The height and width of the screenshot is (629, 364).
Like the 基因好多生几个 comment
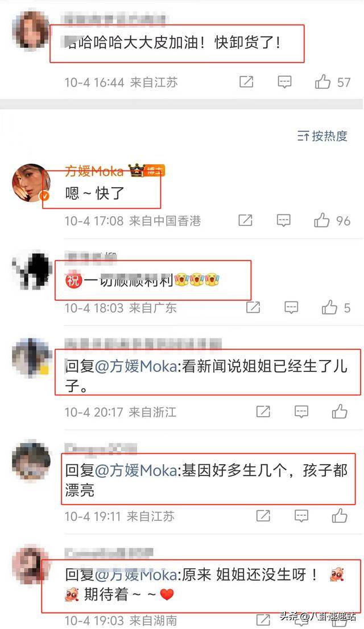[340, 516]
